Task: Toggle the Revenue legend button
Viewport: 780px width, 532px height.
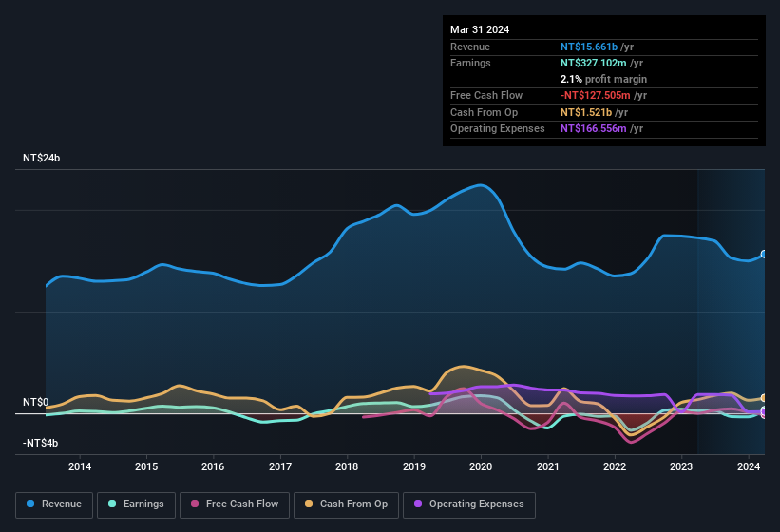Action: click(54, 504)
